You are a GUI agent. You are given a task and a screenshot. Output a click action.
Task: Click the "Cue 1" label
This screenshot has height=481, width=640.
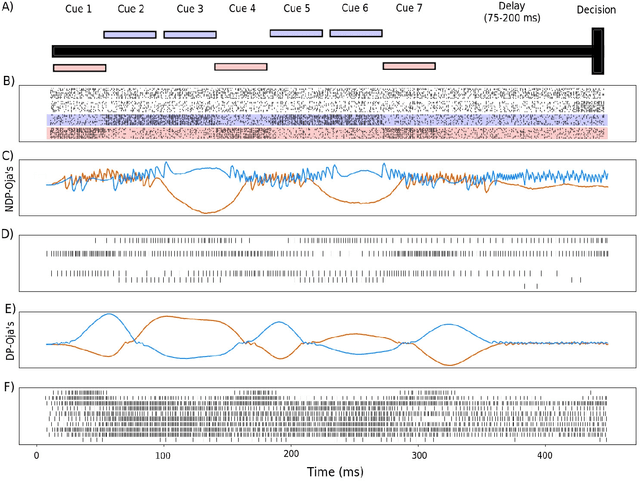coord(78,9)
